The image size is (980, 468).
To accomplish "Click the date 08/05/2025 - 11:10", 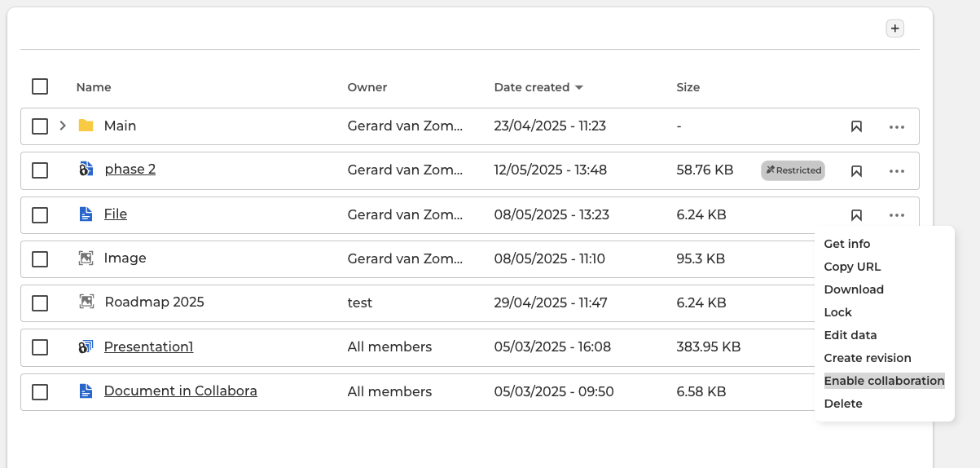I will pyautogui.click(x=550, y=258).
